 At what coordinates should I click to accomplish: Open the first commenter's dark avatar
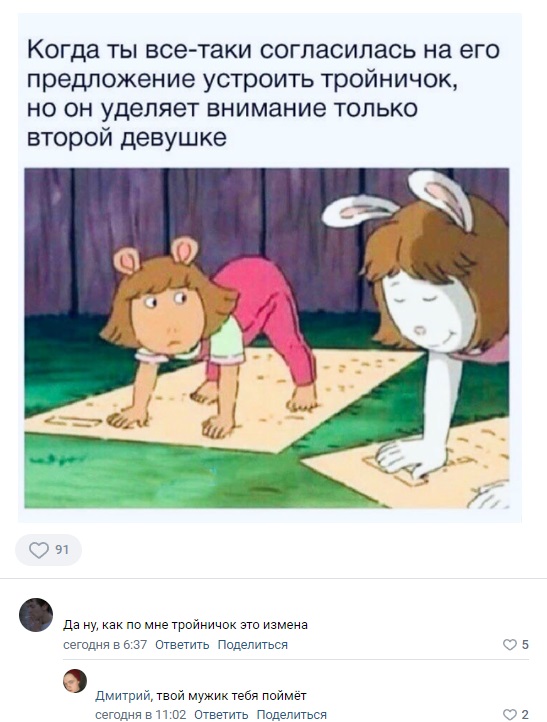point(36,615)
